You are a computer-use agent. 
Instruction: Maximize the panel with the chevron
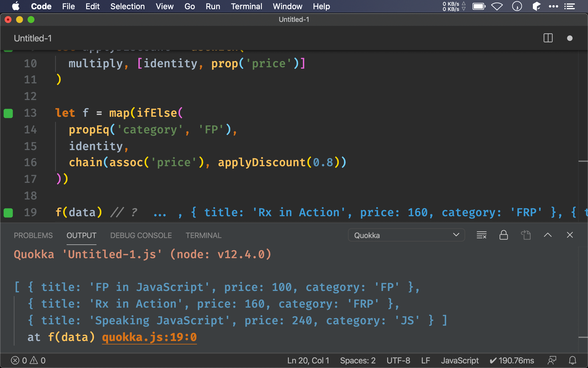(548, 235)
